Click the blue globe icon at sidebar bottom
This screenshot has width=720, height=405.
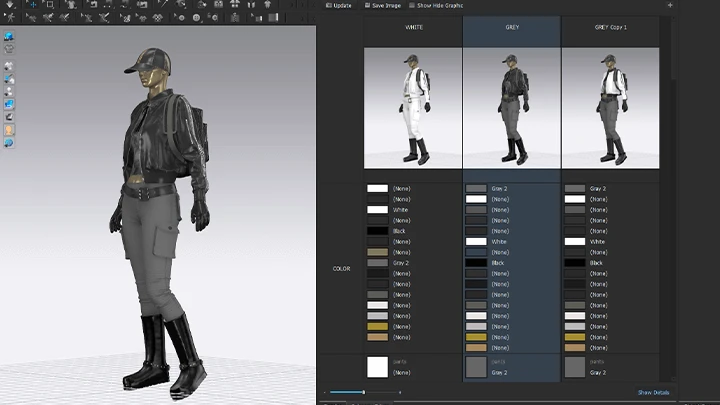pos(9,143)
